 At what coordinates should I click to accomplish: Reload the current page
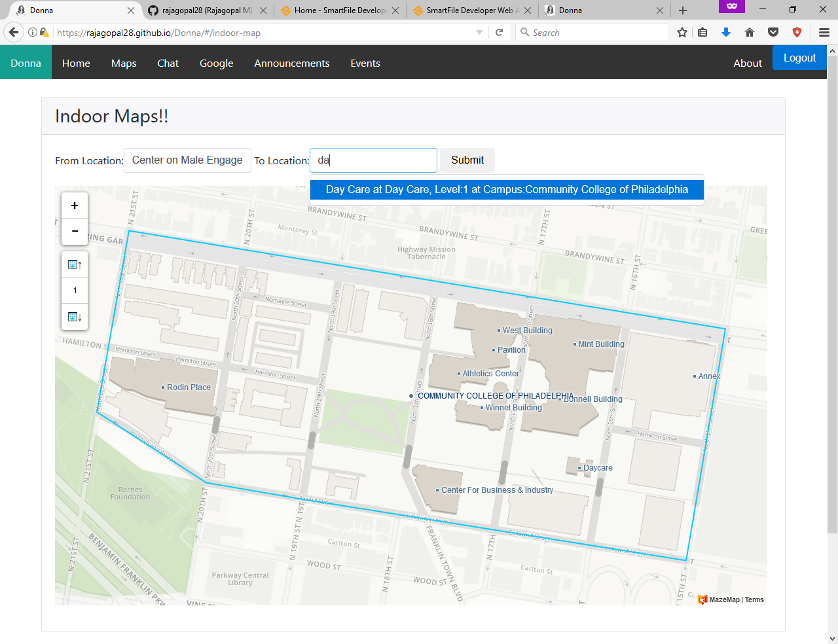(x=499, y=32)
